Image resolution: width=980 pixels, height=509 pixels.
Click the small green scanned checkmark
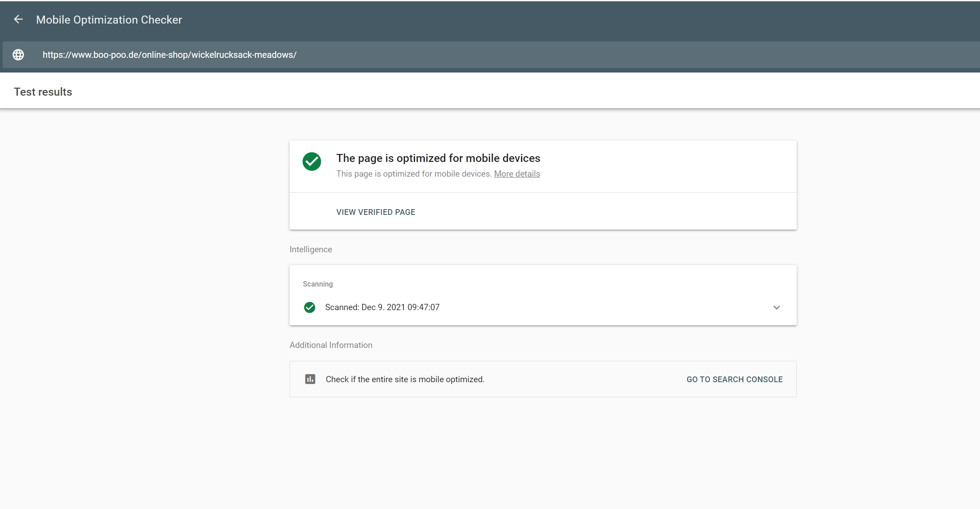pos(310,307)
